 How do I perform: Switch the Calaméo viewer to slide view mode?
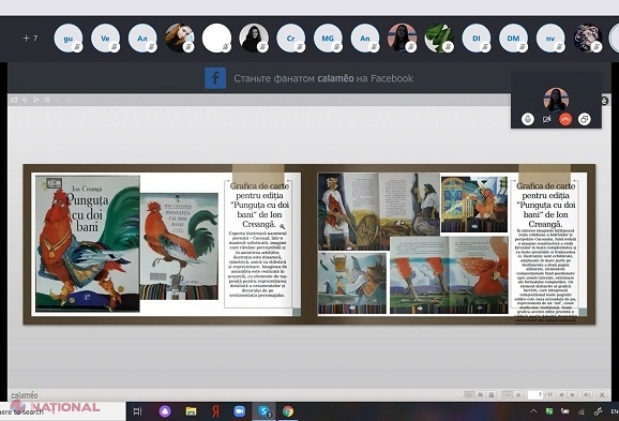pos(480,395)
